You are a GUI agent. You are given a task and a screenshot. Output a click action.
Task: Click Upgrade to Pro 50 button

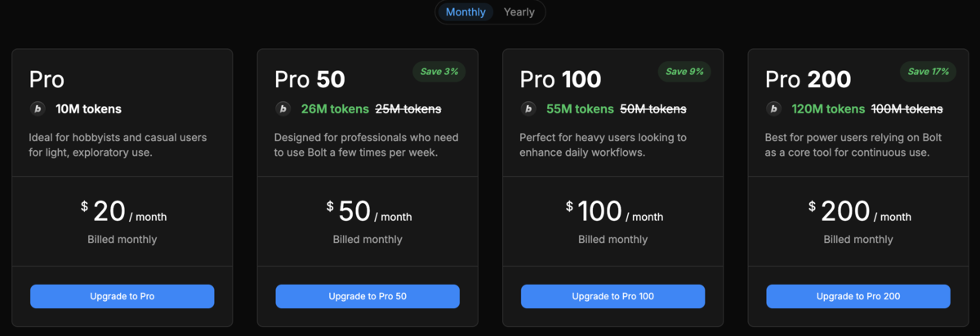(x=367, y=296)
